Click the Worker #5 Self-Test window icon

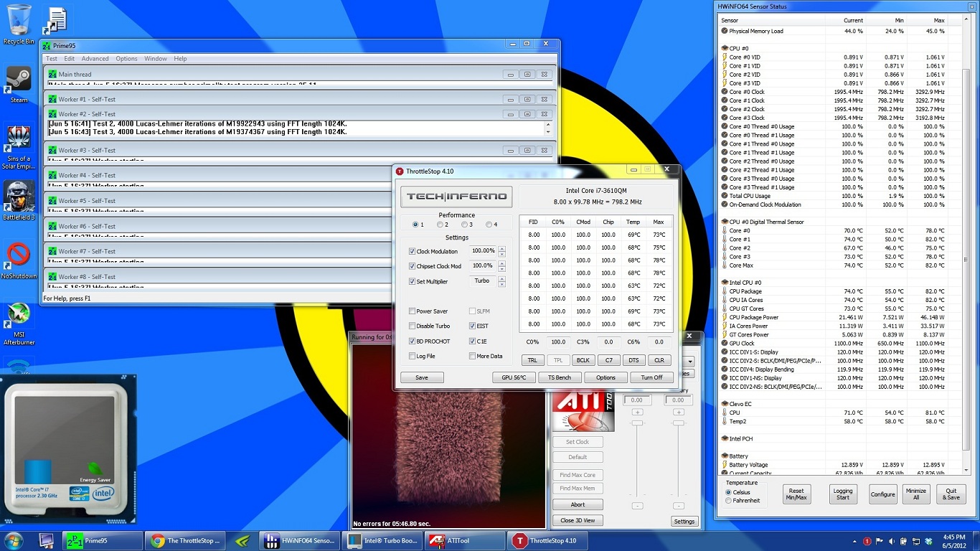pyautogui.click(x=52, y=201)
